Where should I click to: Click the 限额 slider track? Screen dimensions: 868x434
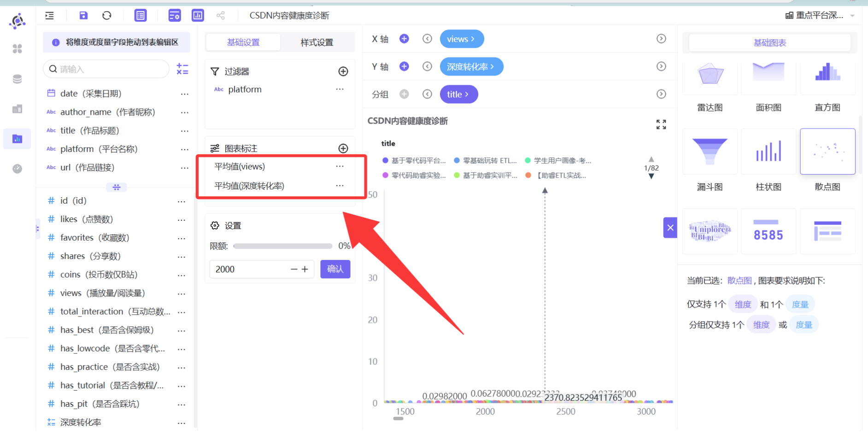click(x=283, y=246)
